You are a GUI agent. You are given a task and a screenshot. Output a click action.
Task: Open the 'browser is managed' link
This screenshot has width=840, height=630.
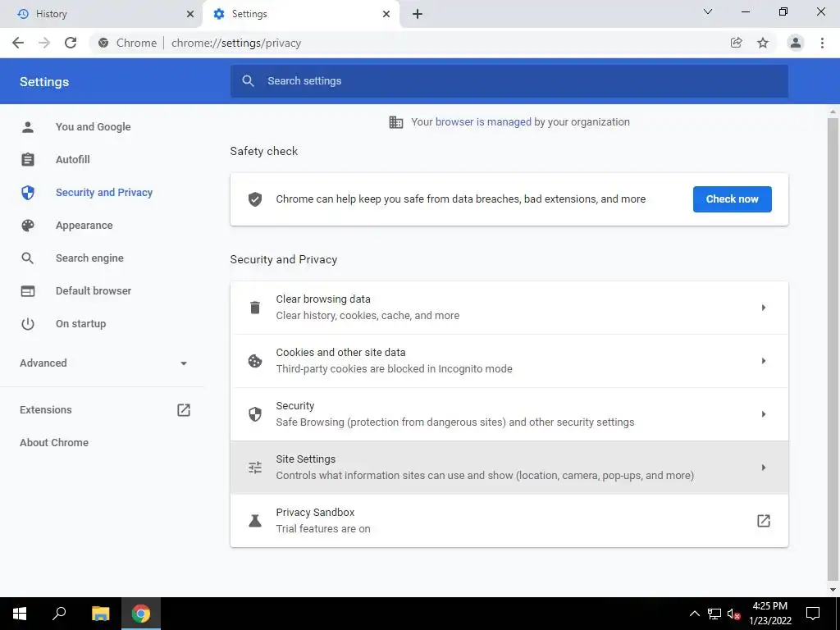(483, 122)
